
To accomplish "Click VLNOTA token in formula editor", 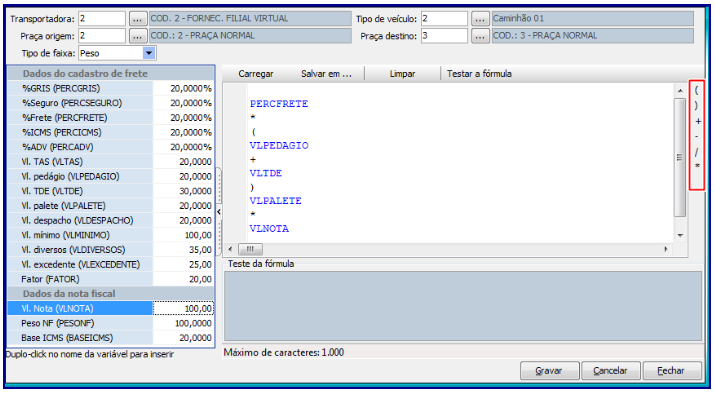I will [x=269, y=228].
